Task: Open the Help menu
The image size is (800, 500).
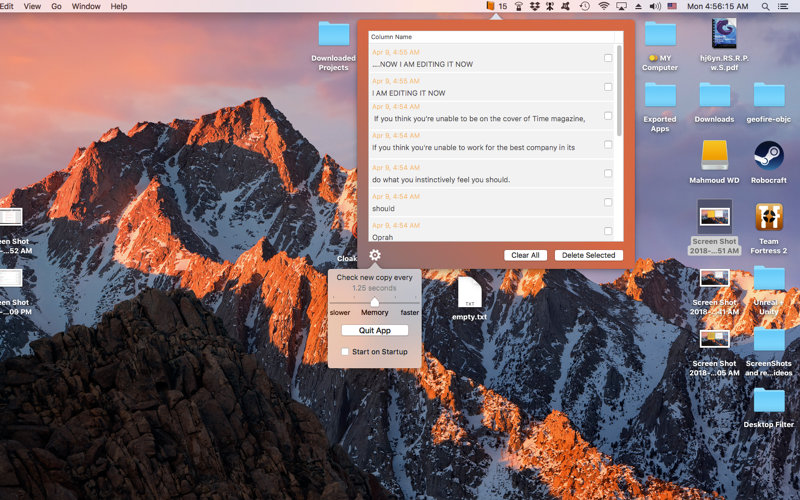Action: (x=119, y=6)
